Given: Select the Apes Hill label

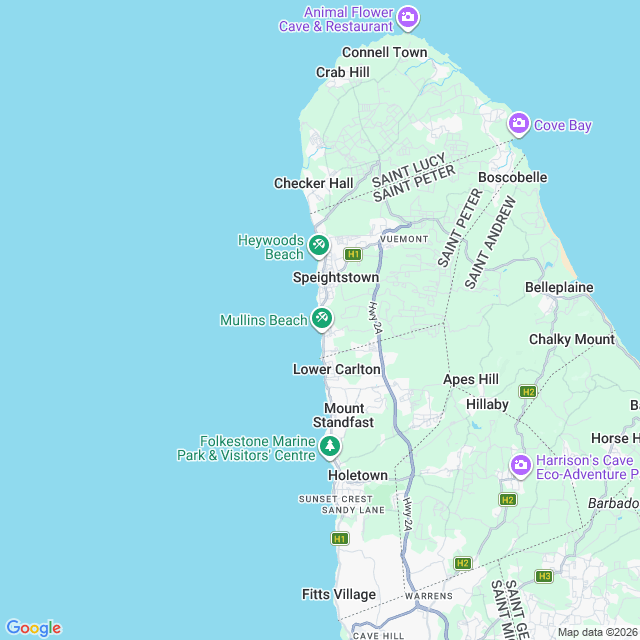Looking at the screenshot, I should point(471,380).
